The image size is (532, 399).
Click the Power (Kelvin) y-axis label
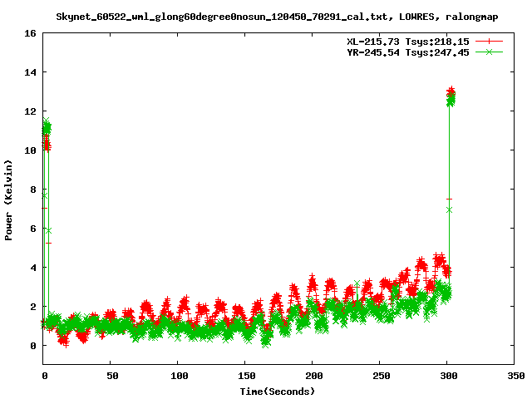pyautogui.click(x=8, y=200)
